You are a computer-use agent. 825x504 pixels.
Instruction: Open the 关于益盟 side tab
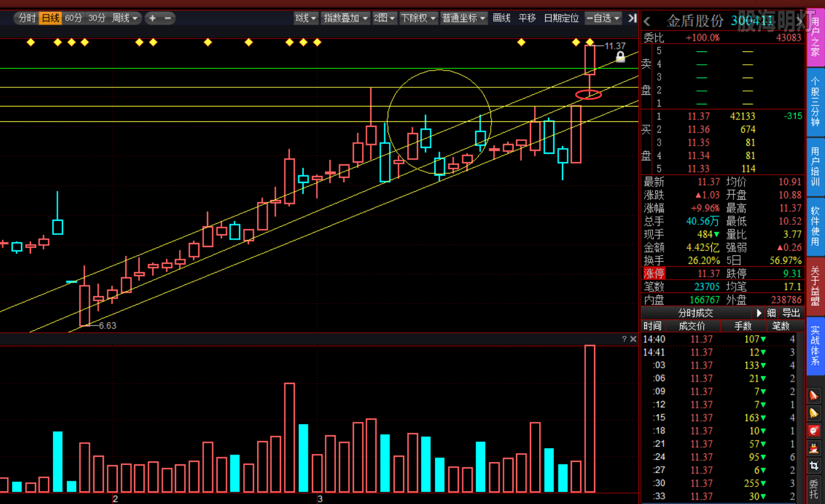[815, 287]
